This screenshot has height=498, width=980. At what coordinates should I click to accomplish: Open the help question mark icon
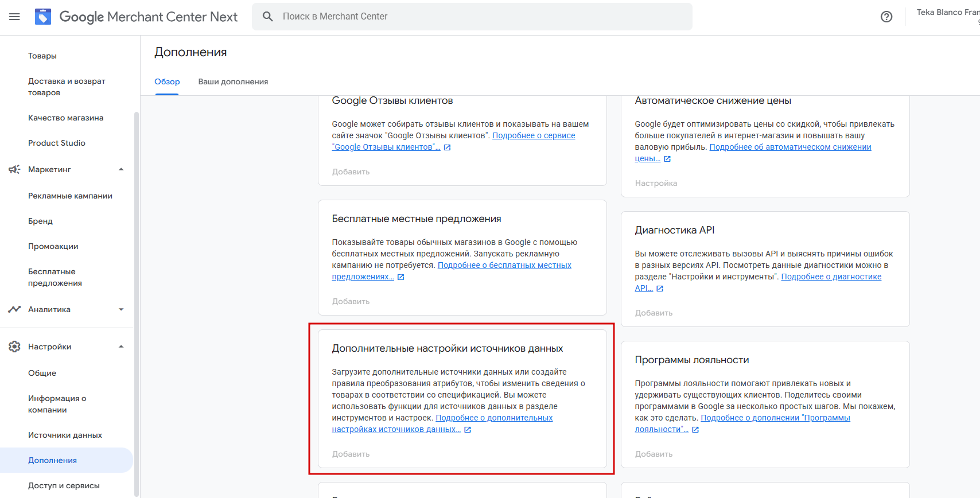[x=886, y=17]
